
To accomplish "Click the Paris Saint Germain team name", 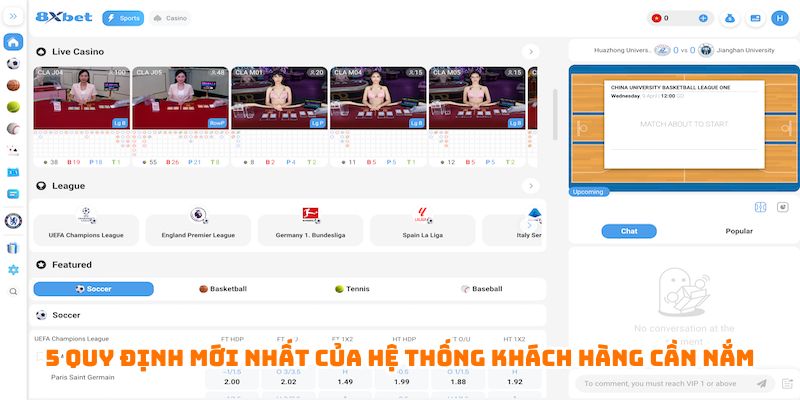I will point(83,378).
